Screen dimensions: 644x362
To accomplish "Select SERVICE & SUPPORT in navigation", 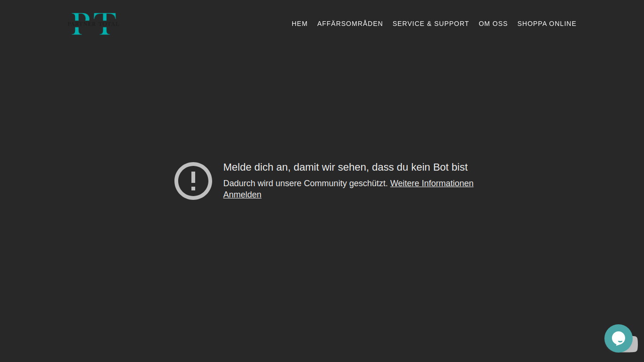I will click(430, 24).
